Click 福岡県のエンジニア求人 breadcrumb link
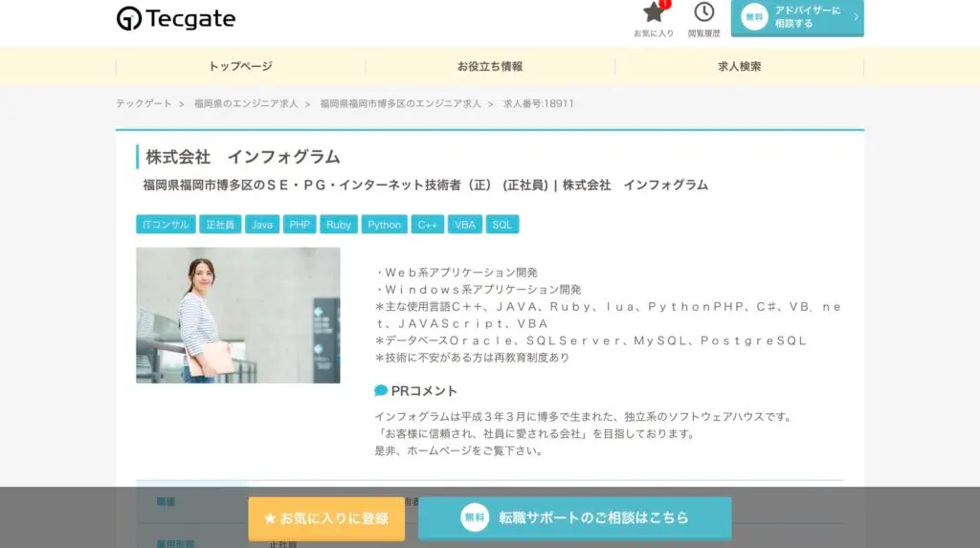Image resolution: width=980 pixels, height=548 pixels. tap(246, 103)
